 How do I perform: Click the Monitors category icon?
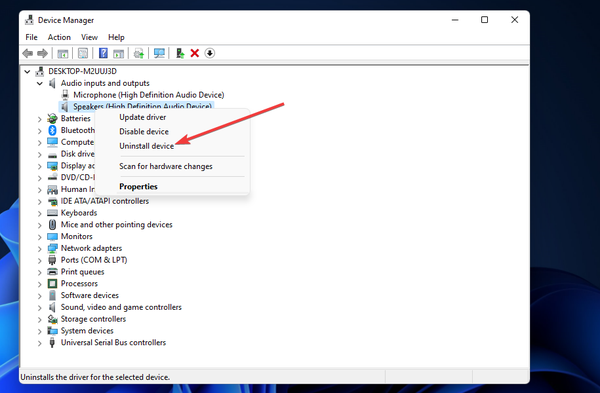pos(52,236)
